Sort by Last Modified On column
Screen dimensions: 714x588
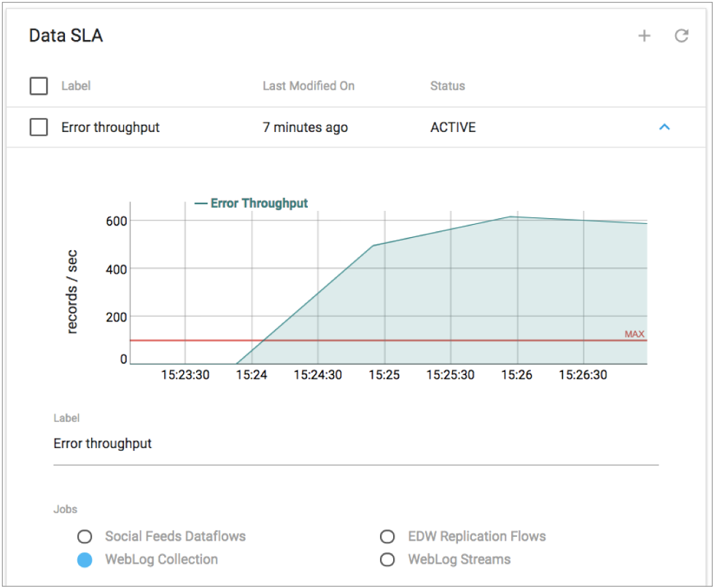click(x=309, y=86)
